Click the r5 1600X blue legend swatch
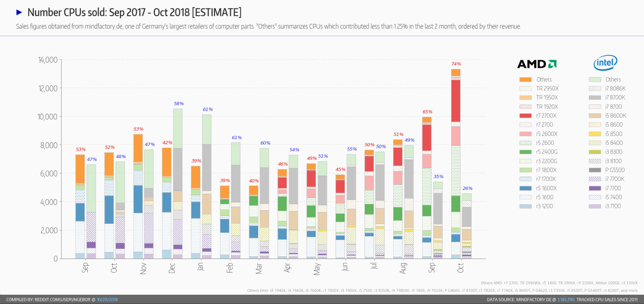Viewport: 644px width, 304px height. coord(525,188)
